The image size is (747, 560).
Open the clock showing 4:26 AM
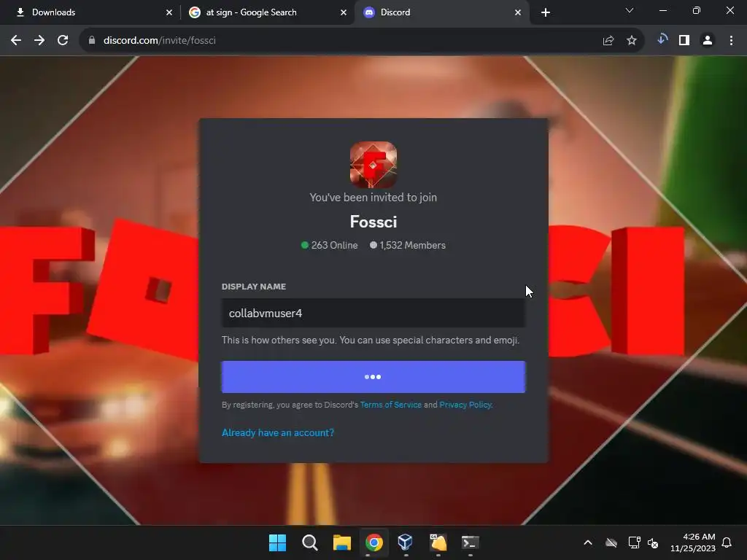pyautogui.click(x=693, y=542)
